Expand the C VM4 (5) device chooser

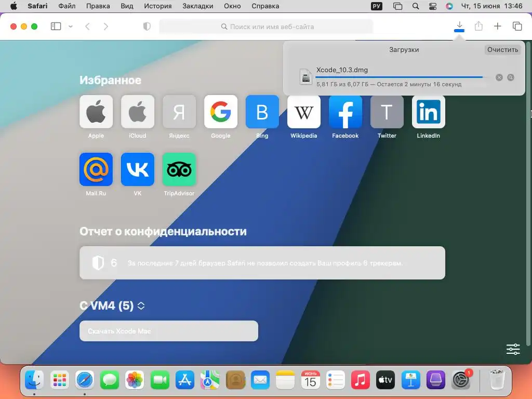141,305
